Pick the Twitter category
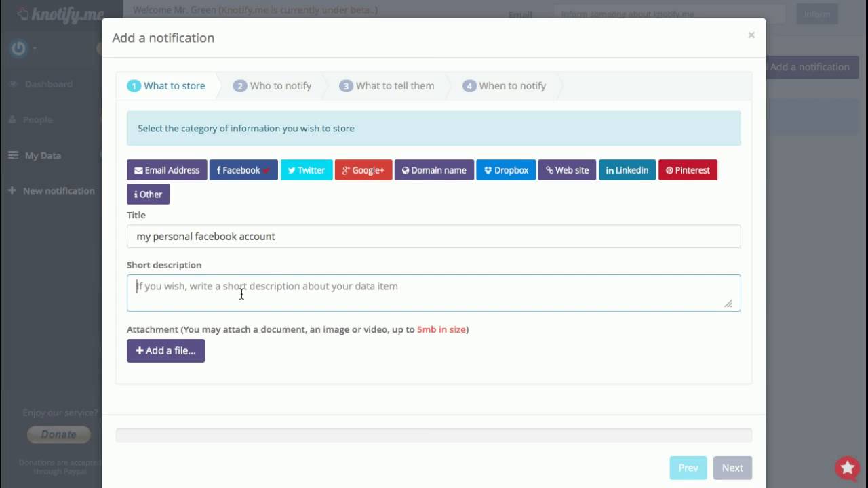 pos(307,170)
